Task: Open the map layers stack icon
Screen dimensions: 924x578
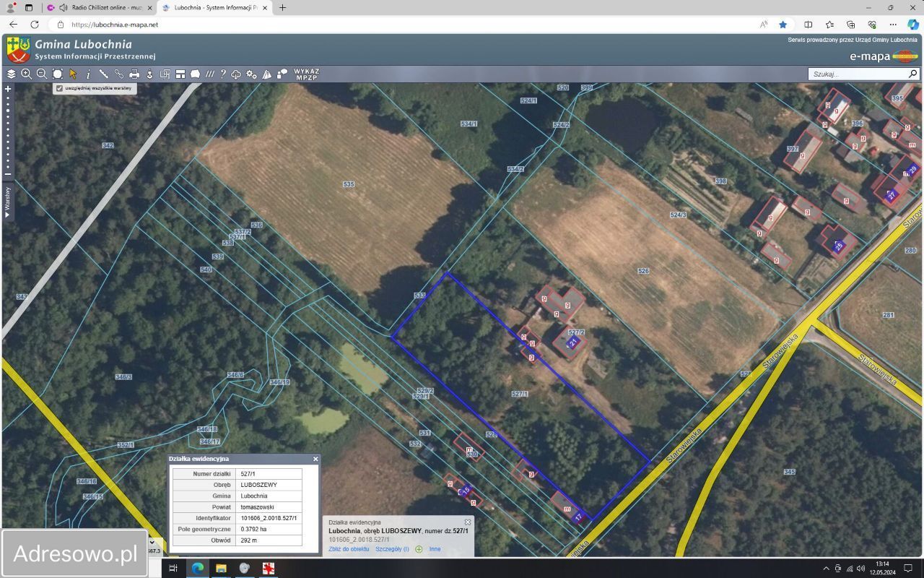Action: [x=11, y=74]
